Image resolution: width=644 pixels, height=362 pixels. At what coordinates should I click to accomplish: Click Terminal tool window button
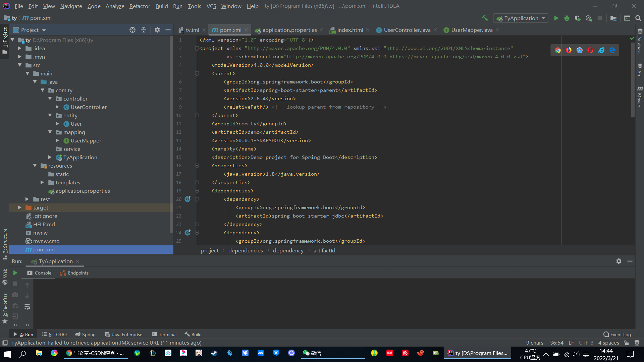(164, 335)
